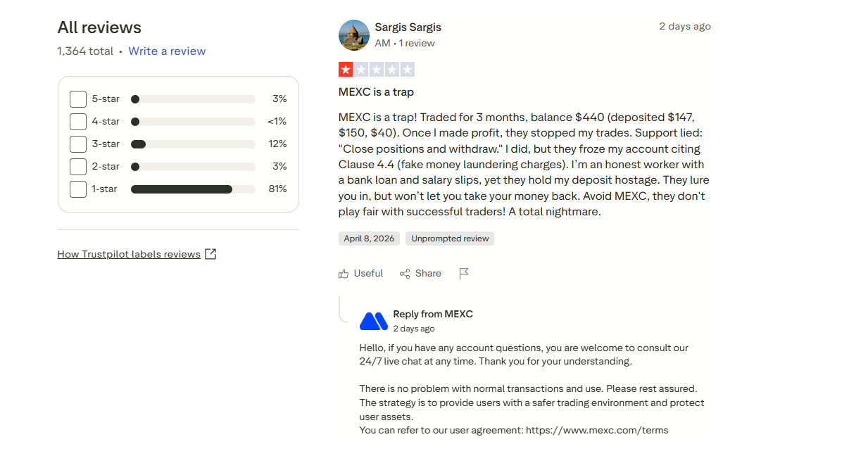Click the April 8, 2026 date tag
The width and height of the screenshot is (868, 456).
(x=369, y=238)
